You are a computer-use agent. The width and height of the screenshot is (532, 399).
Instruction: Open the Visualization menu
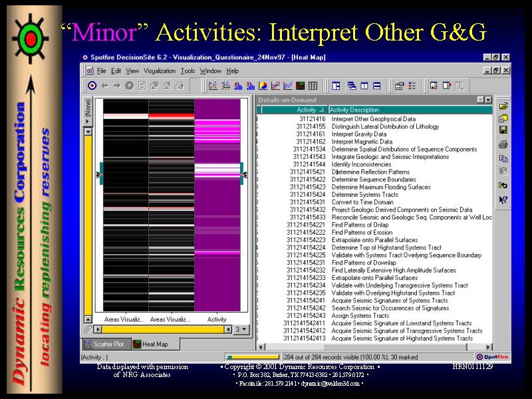160,70
